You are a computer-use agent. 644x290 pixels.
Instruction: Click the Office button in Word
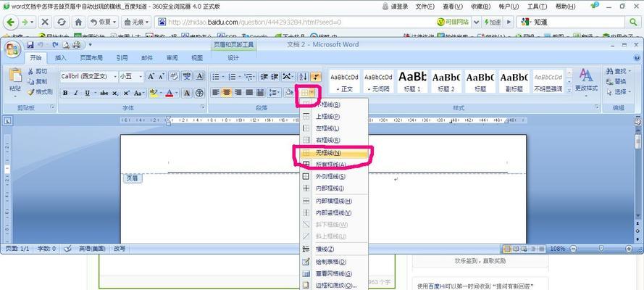click(12, 50)
